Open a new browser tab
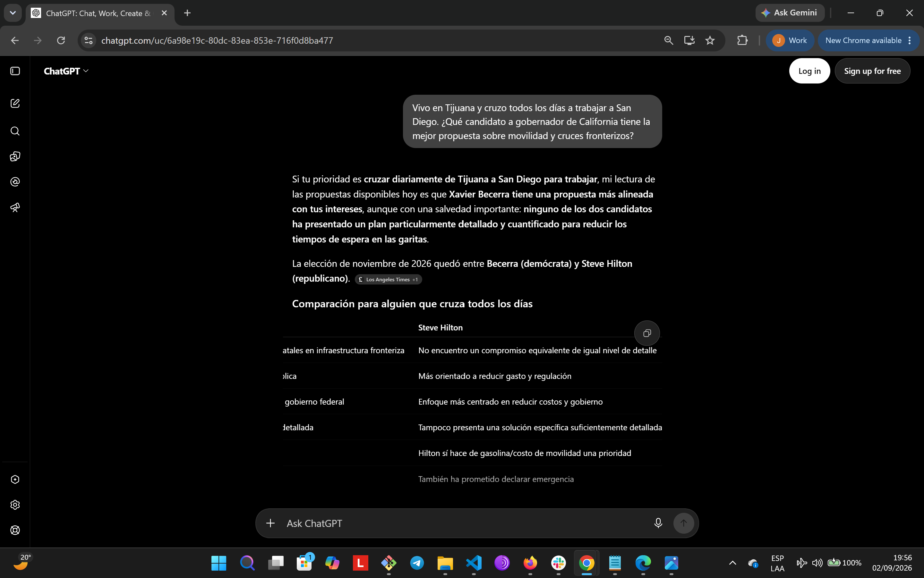 (x=187, y=13)
